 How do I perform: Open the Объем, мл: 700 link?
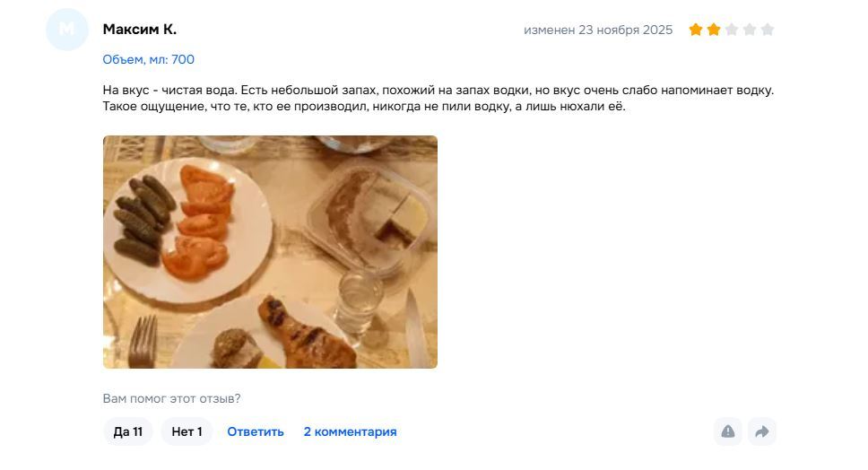148,60
